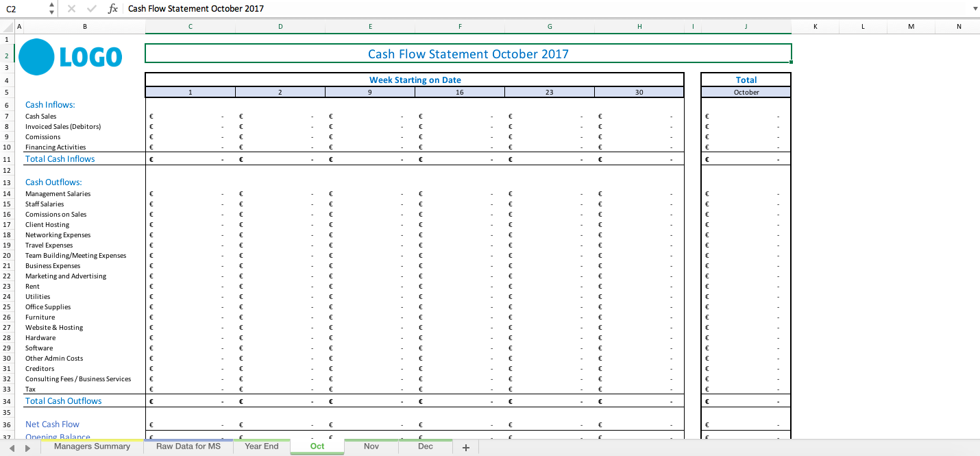Click the Cancel (X) formula entry icon
The height and width of the screenshot is (456, 980).
[71, 8]
